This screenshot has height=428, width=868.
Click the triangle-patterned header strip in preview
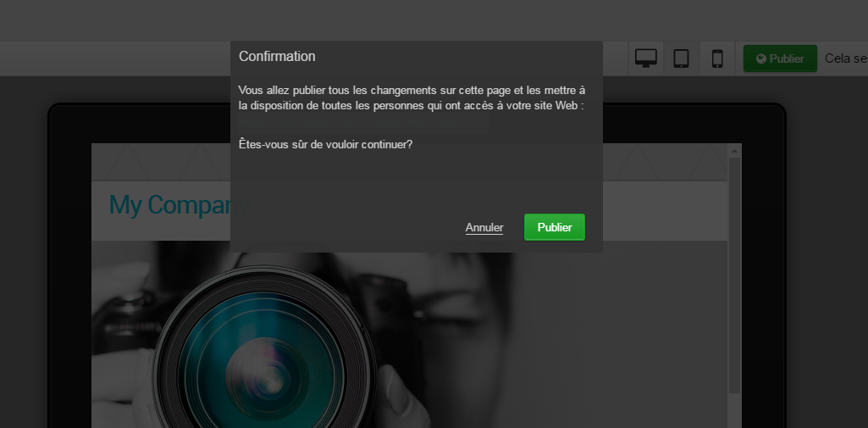[161, 163]
